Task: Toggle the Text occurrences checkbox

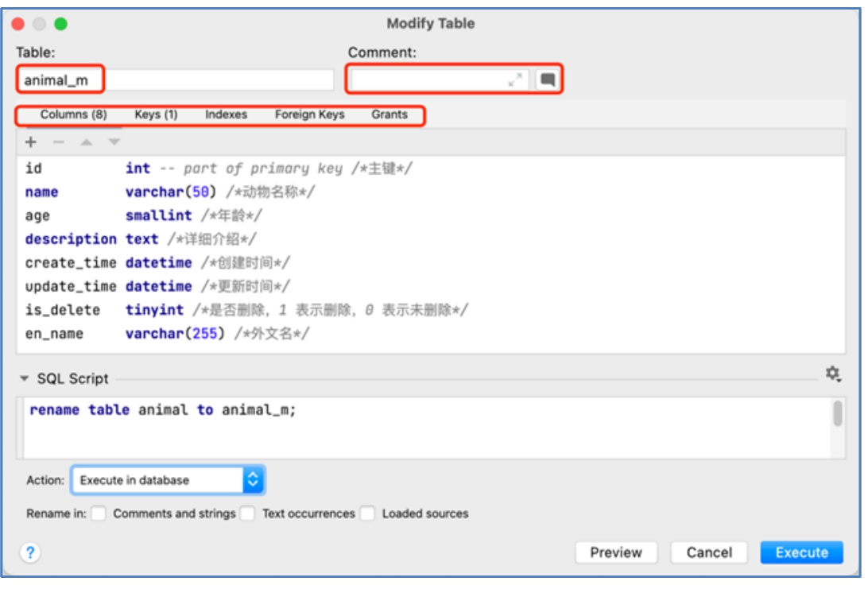Action: [248, 513]
